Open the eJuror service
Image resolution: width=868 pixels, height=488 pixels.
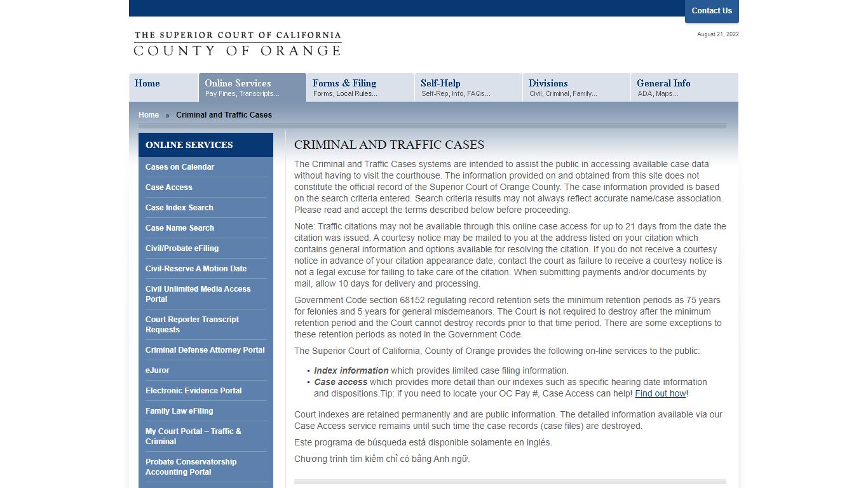157,370
